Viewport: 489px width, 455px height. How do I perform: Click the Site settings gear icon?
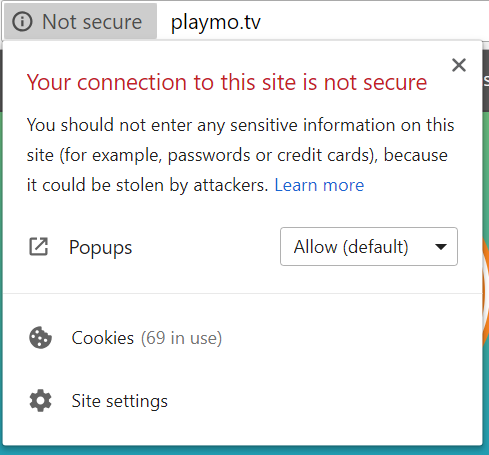tap(40, 400)
